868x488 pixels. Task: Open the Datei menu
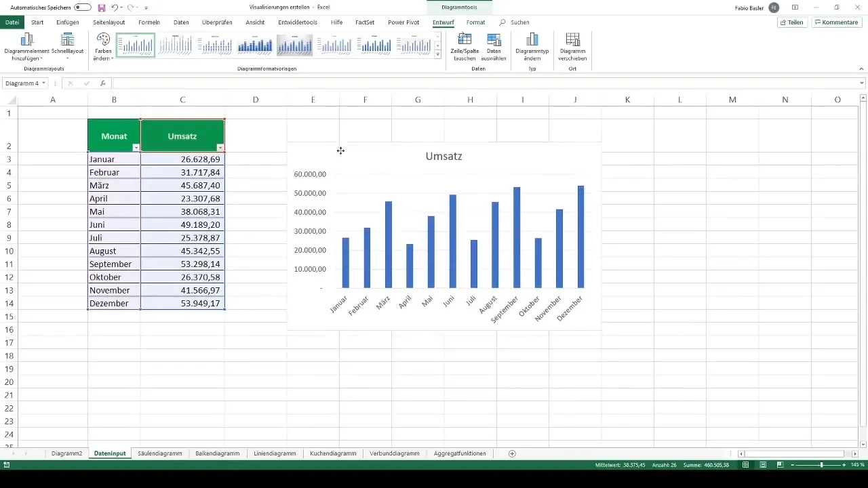pos(12,22)
